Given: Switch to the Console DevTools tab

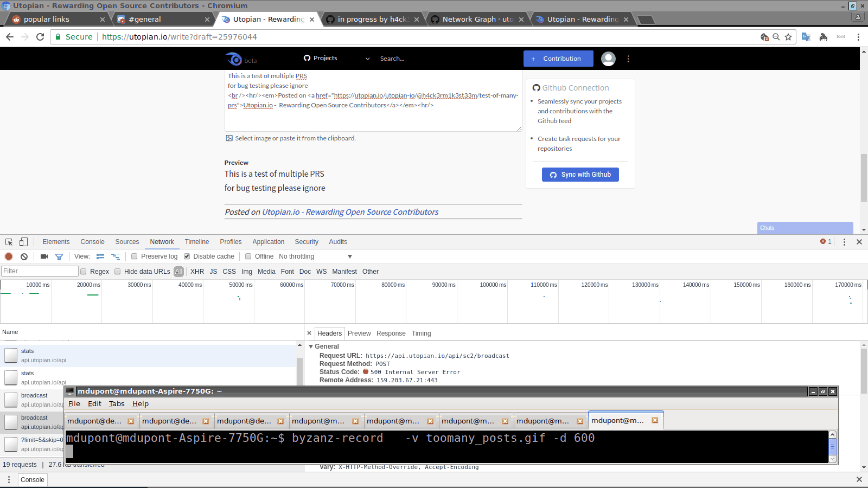Looking at the screenshot, I should click(92, 242).
